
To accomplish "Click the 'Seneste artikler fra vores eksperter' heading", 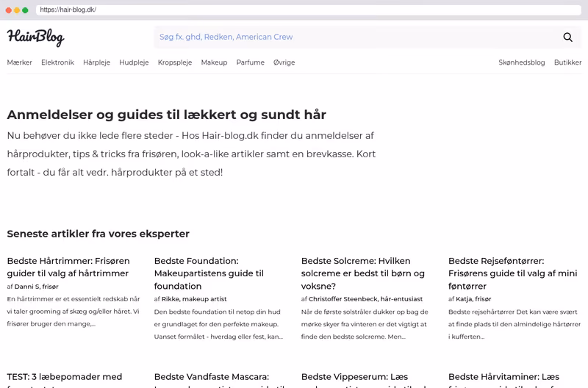I will 98,234.
